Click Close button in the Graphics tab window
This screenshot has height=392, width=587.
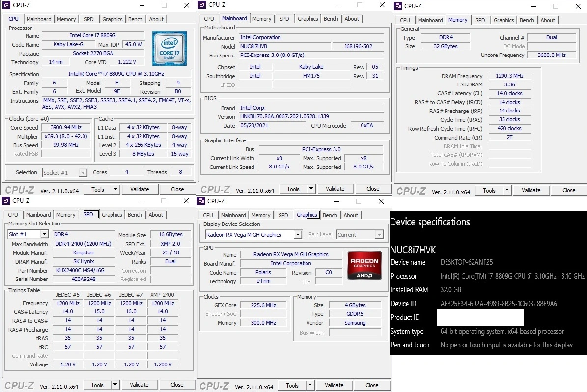372,385
